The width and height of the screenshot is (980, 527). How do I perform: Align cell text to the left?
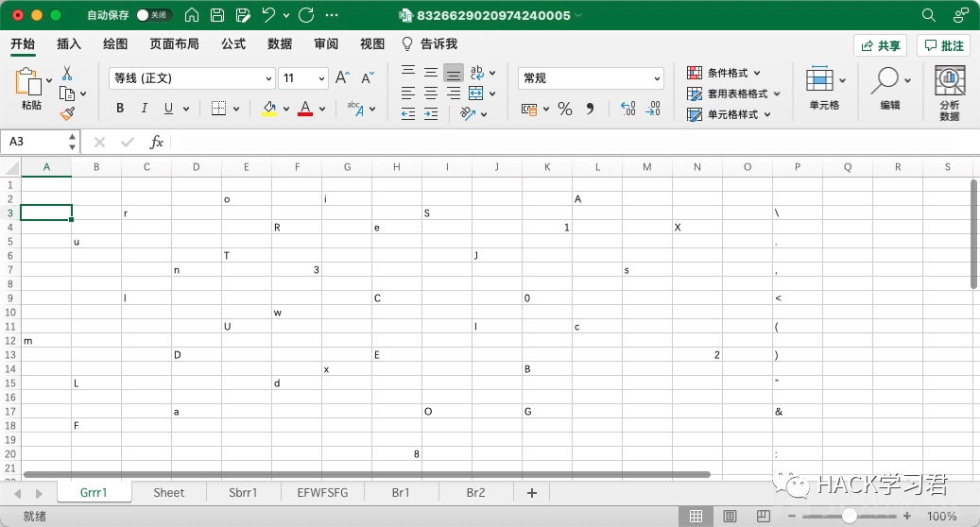click(408, 93)
